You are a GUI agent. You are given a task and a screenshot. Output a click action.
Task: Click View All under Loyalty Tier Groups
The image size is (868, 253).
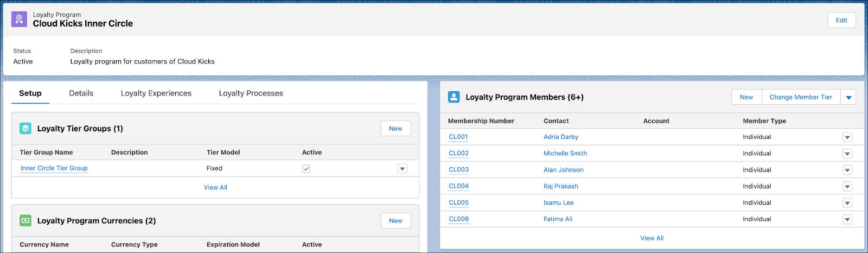(215, 187)
